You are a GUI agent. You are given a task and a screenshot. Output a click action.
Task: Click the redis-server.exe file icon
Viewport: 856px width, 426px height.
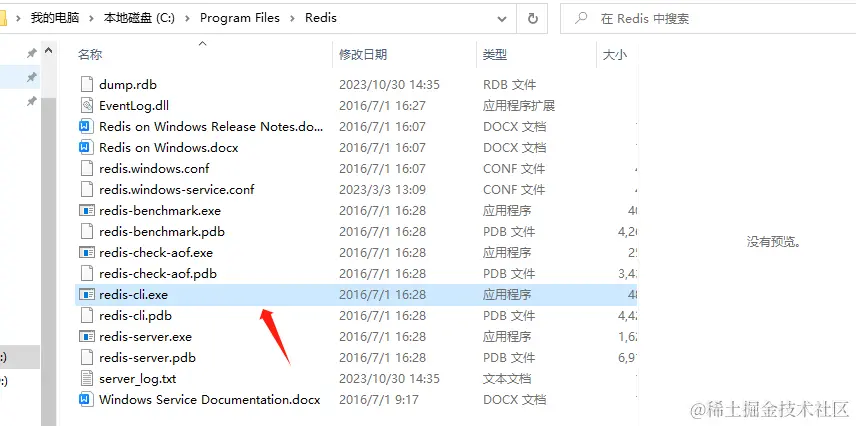pos(87,337)
